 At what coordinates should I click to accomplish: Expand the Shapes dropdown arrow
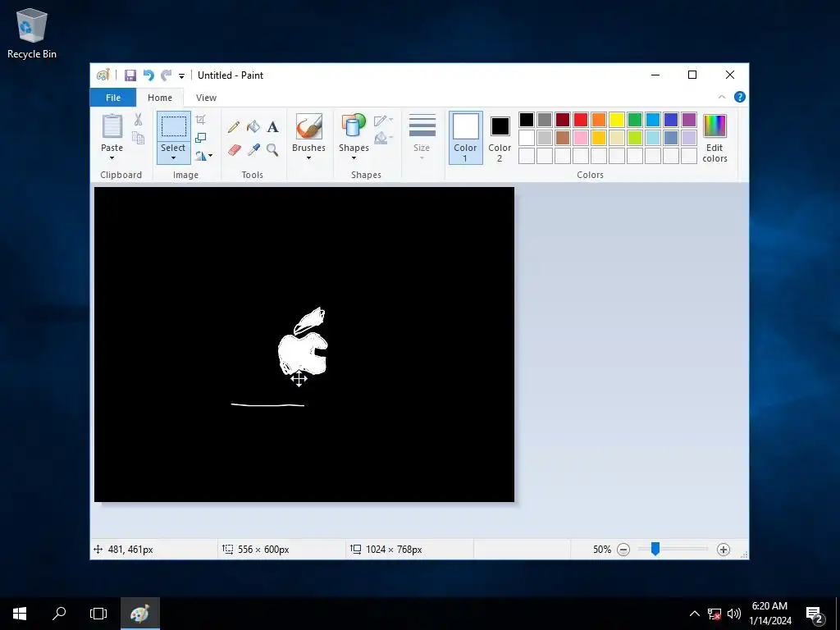tap(354, 157)
